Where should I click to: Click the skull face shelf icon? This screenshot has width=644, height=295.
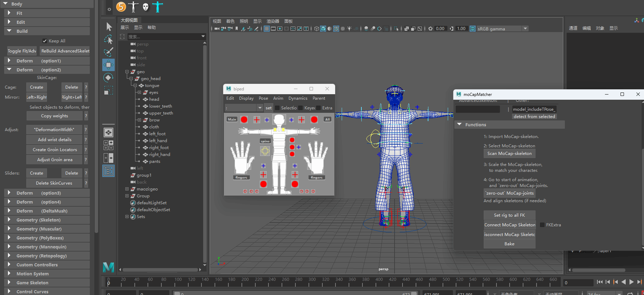pyautogui.click(x=146, y=7)
